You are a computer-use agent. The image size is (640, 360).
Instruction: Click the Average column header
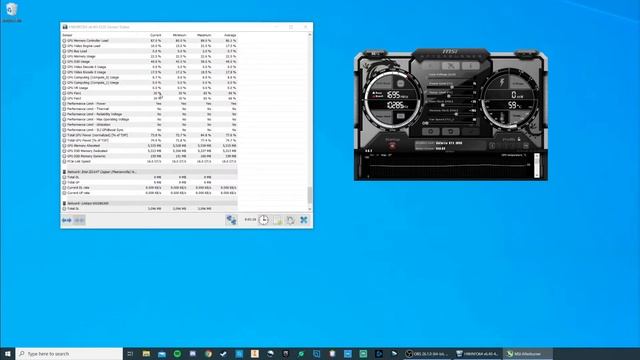[x=230, y=35]
